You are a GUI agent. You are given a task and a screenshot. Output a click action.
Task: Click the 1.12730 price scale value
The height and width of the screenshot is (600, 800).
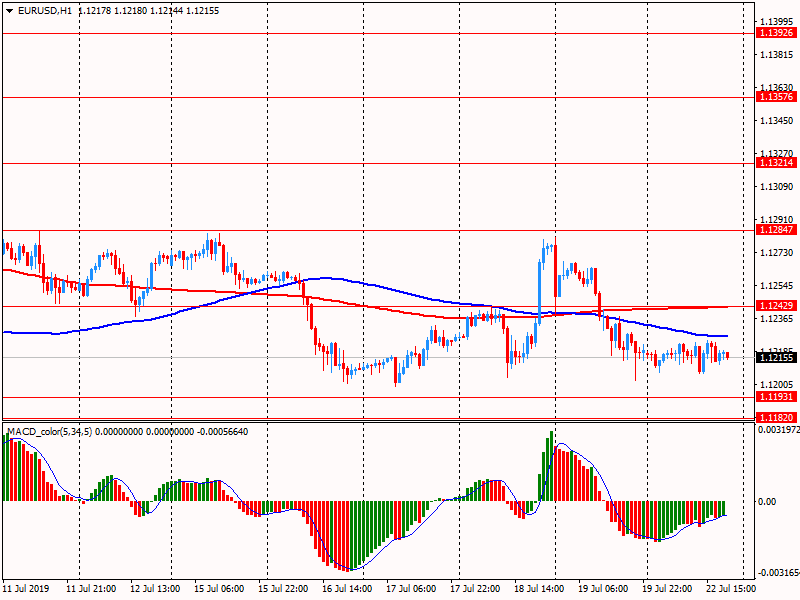(777, 253)
